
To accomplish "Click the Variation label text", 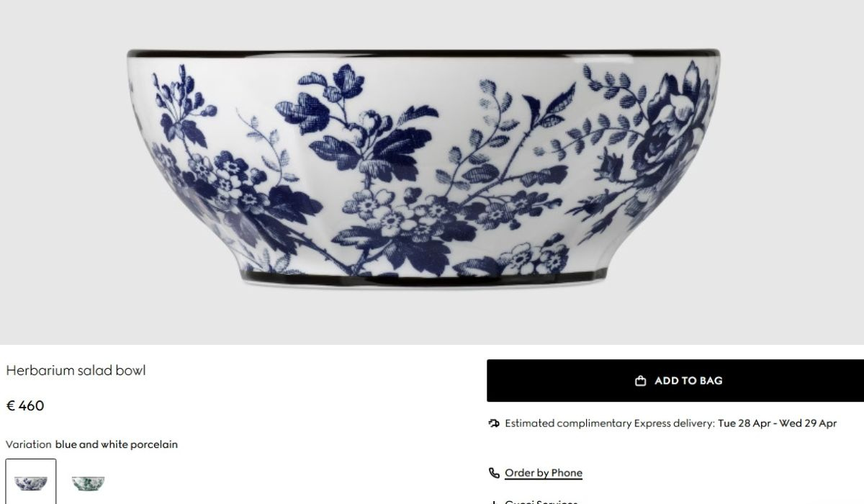I will 29,444.
